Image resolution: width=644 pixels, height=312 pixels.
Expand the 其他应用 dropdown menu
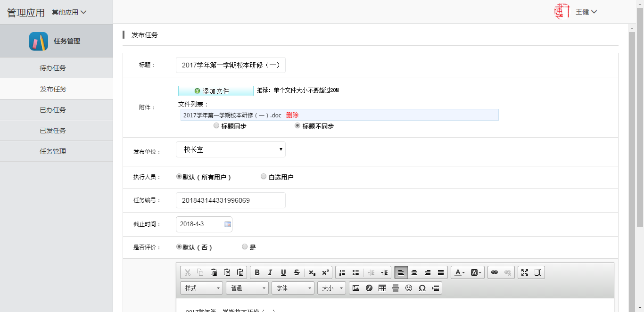tap(69, 12)
